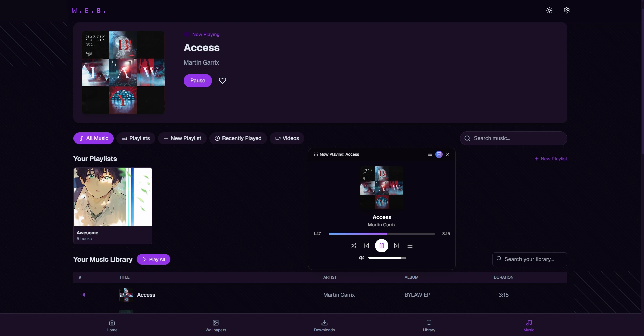Click the Access row album thumbnail
Image resolution: width=644 pixels, height=336 pixels.
(126, 295)
